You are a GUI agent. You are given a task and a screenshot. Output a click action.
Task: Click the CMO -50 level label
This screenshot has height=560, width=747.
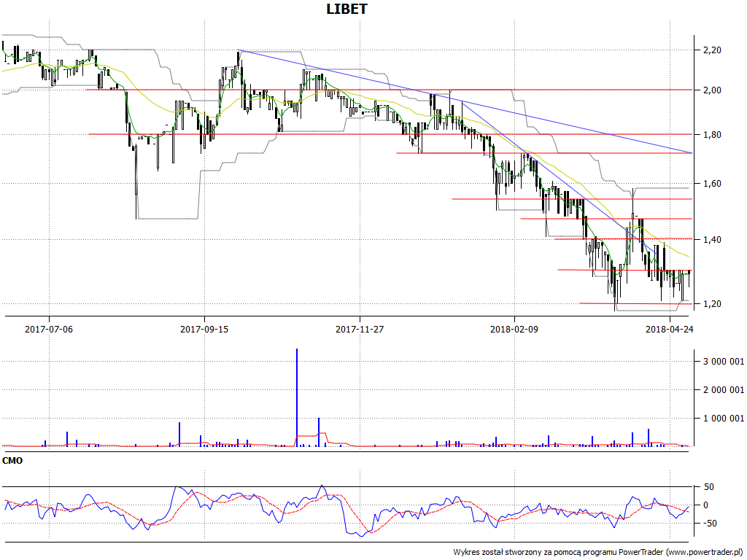tap(708, 524)
